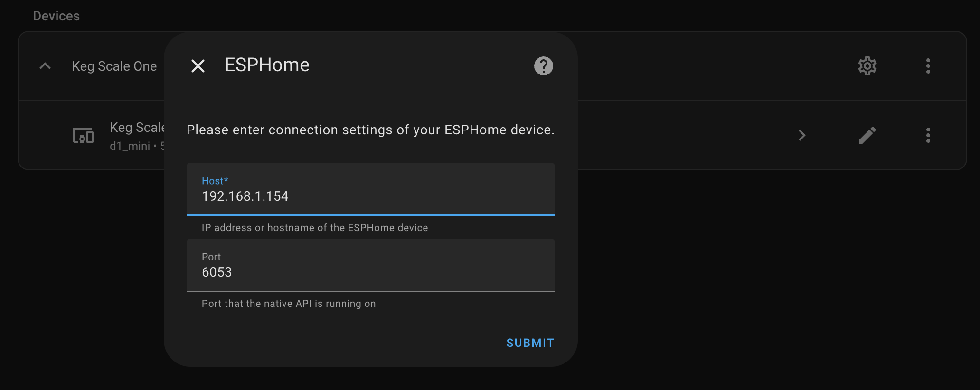Viewport: 980px width, 390px height.
Task: Focus the Port field containing 6053
Action: point(371,265)
